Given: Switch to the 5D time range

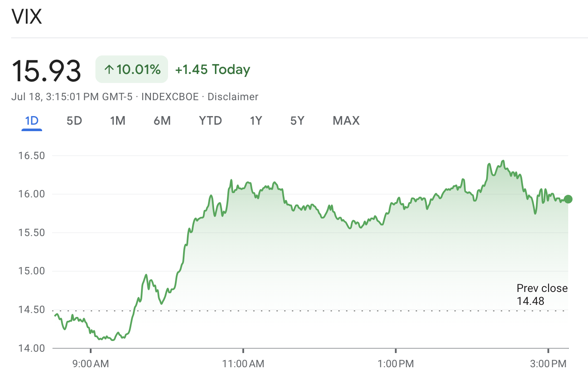Looking at the screenshot, I should (x=74, y=121).
